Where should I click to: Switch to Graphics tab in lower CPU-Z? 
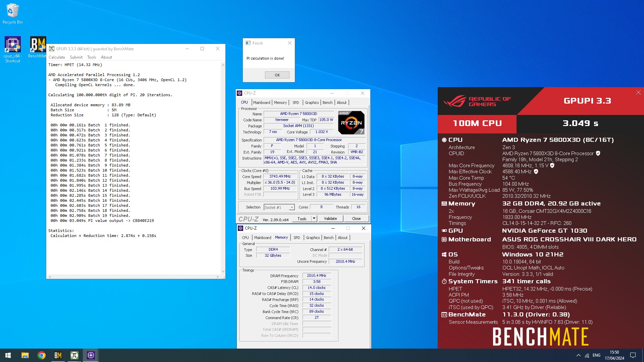(313, 238)
